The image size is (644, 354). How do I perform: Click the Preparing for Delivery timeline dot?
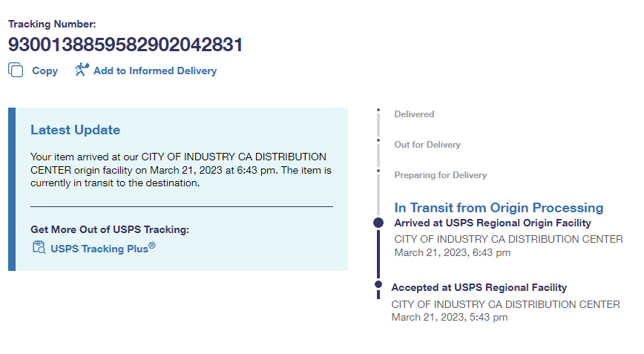click(x=378, y=171)
